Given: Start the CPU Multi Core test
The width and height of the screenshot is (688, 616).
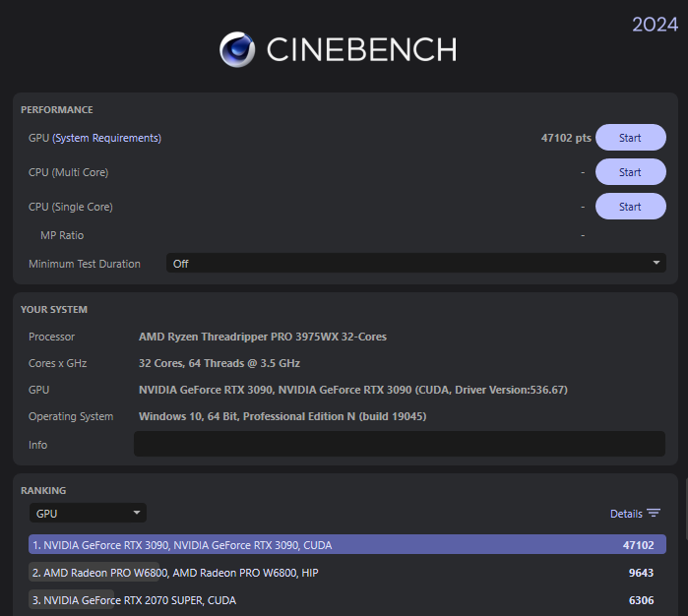Looking at the screenshot, I should point(631,172).
